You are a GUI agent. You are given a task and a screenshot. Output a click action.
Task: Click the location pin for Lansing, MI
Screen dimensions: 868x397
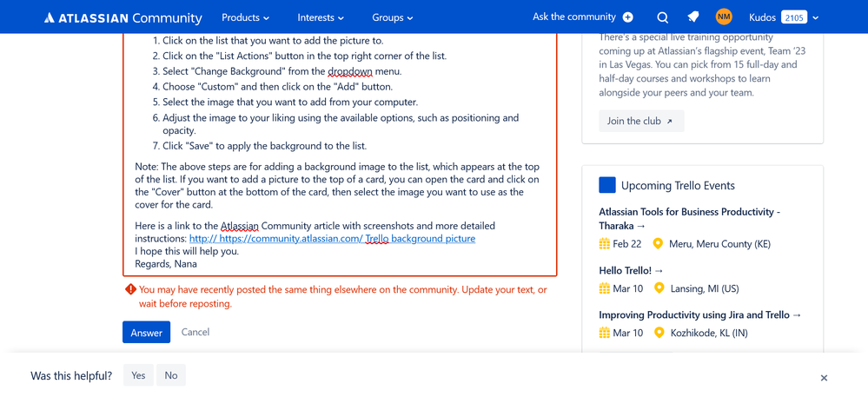(659, 288)
